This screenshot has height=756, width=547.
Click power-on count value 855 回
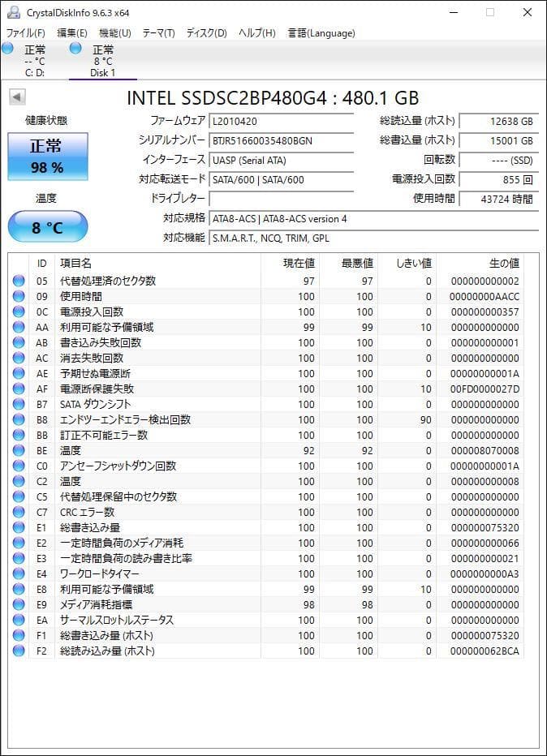(499, 179)
